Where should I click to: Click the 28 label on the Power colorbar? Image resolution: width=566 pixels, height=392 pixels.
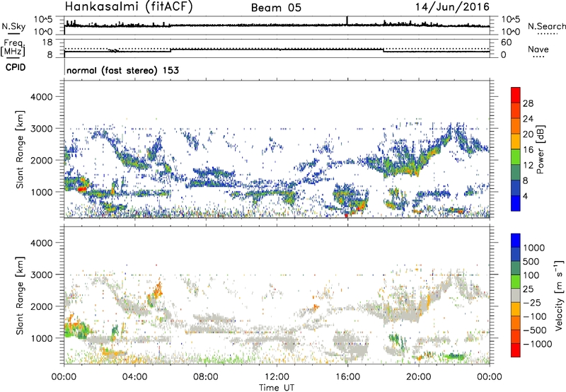pyautogui.click(x=529, y=103)
